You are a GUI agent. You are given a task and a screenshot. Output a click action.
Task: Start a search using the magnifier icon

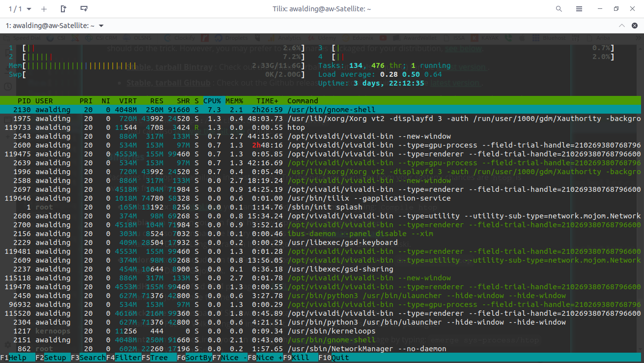coord(559,8)
